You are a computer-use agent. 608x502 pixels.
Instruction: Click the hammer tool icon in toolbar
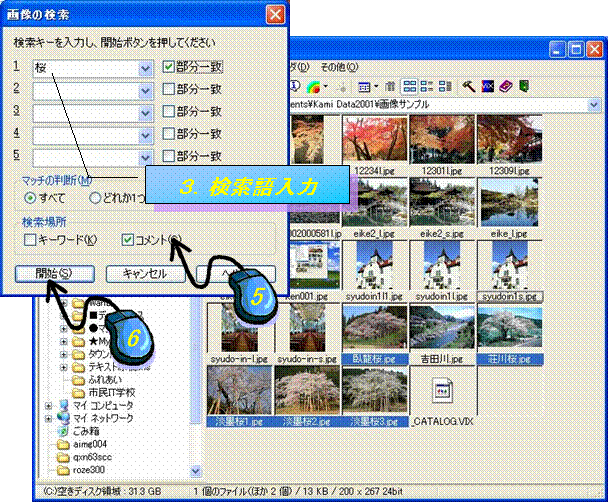coord(468,87)
